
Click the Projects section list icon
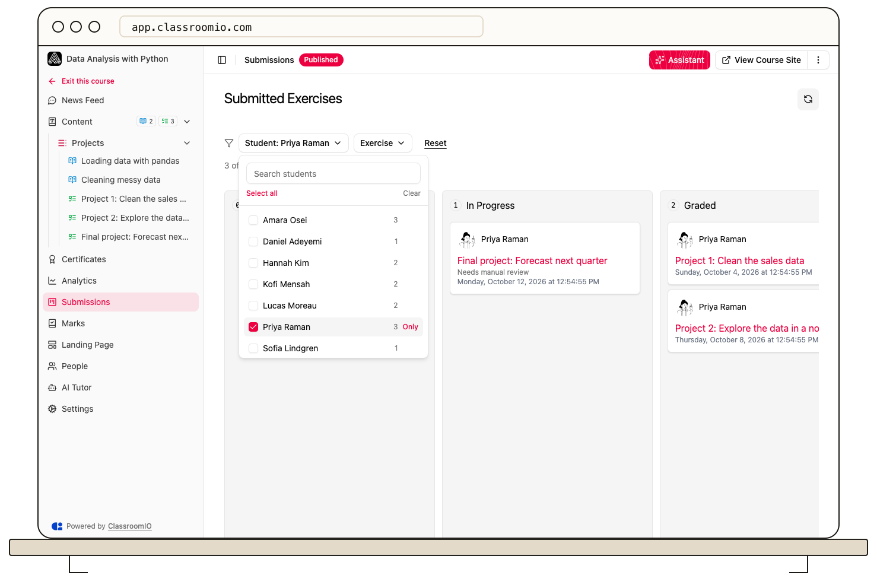[x=62, y=143]
